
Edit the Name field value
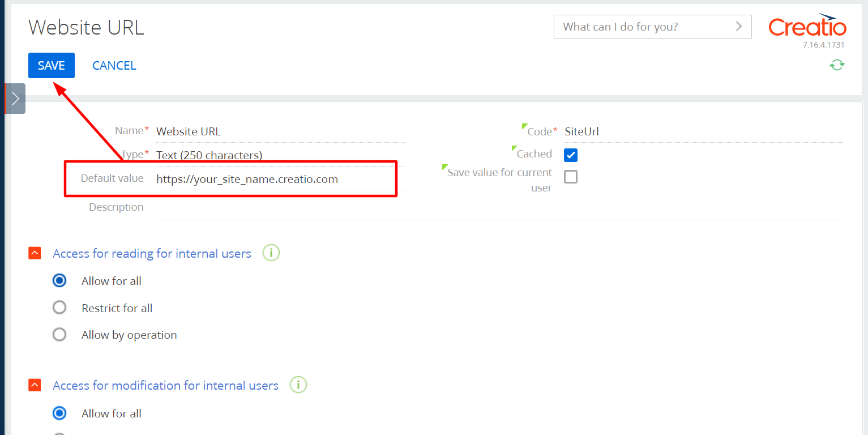[280, 131]
